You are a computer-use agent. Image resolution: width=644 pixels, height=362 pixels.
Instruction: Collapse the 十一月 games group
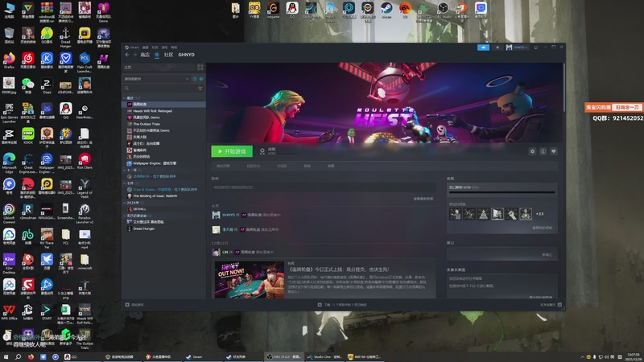pyautogui.click(x=125, y=170)
